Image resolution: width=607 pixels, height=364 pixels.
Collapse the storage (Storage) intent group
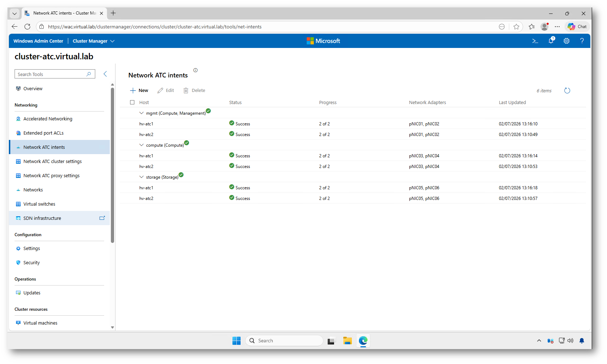point(141,177)
